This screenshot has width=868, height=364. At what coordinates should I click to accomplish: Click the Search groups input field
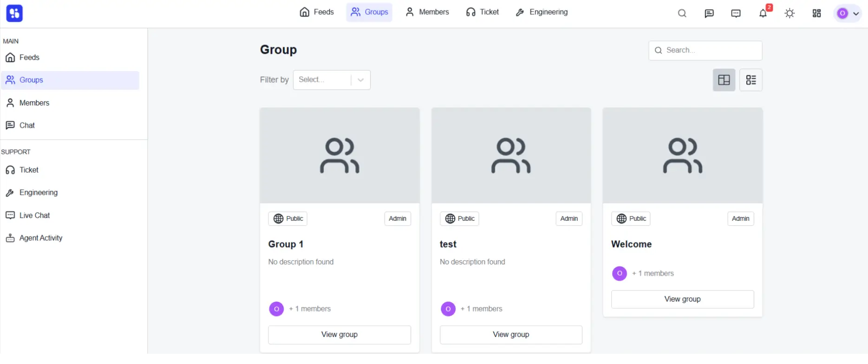tap(705, 50)
